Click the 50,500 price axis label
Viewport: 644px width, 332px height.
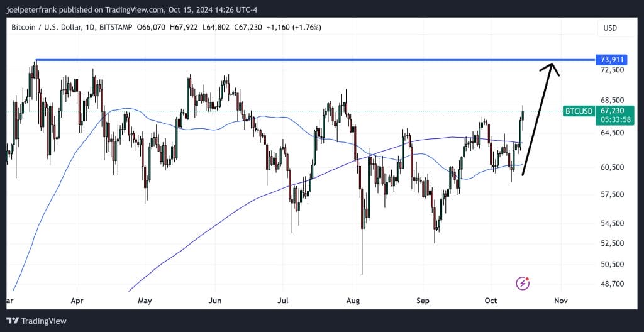pos(612,264)
